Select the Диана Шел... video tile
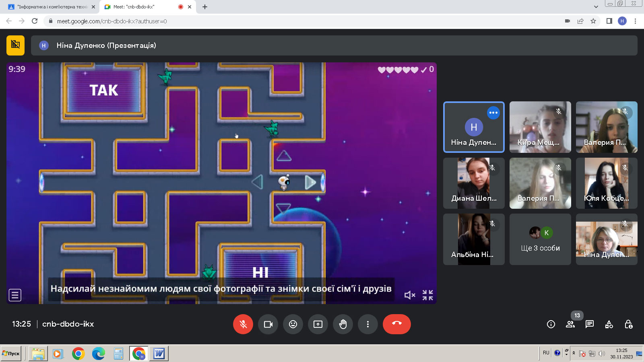Screen dimensions: 644x362 (x=474, y=183)
